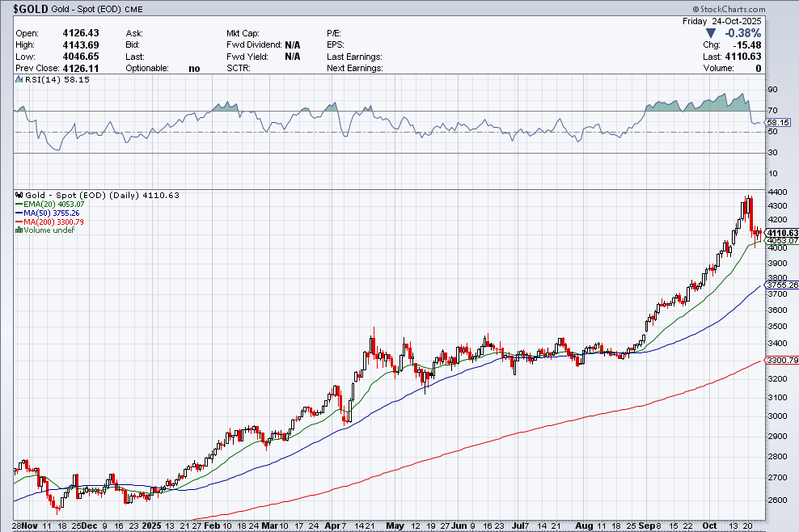
Task: Click the Prev Close value 4126.11
Action: (81, 68)
